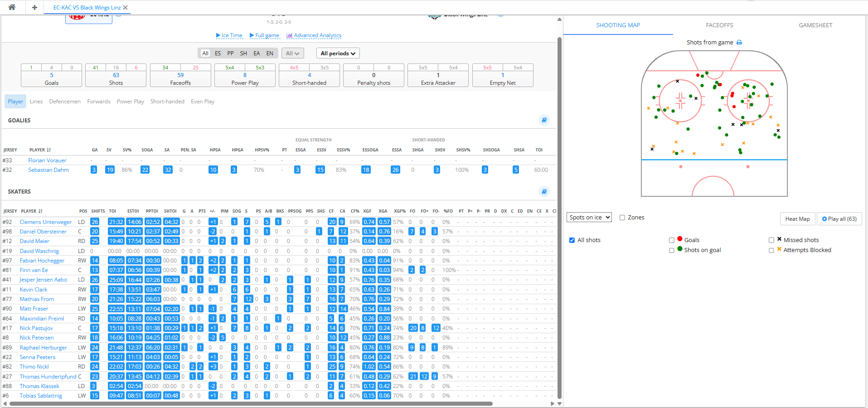The width and height of the screenshot is (868, 408).
Task: Enable the Zones checkbox
Action: click(622, 218)
